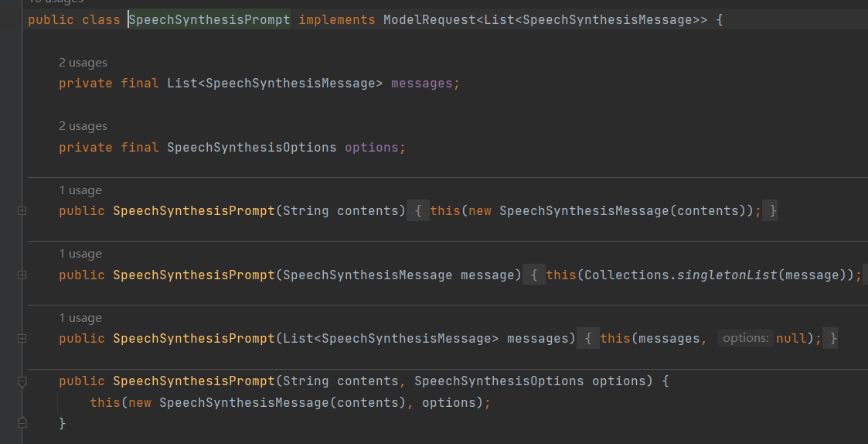This screenshot has height=444, width=868.
Task: Click the 'null' argument after options hint
Action: [791, 339]
